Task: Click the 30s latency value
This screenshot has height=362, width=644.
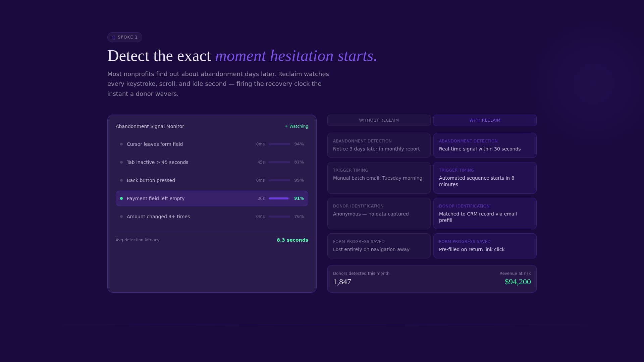Action: pos(261,198)
